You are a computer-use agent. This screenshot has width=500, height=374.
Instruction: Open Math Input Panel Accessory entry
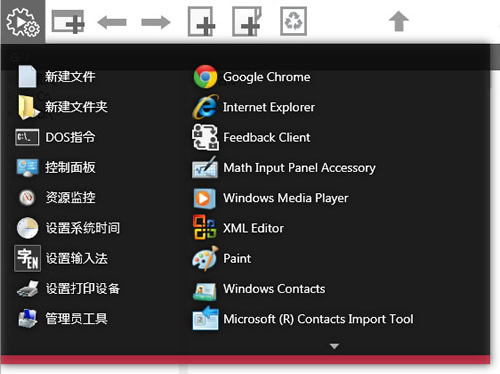tap(299, 168)
